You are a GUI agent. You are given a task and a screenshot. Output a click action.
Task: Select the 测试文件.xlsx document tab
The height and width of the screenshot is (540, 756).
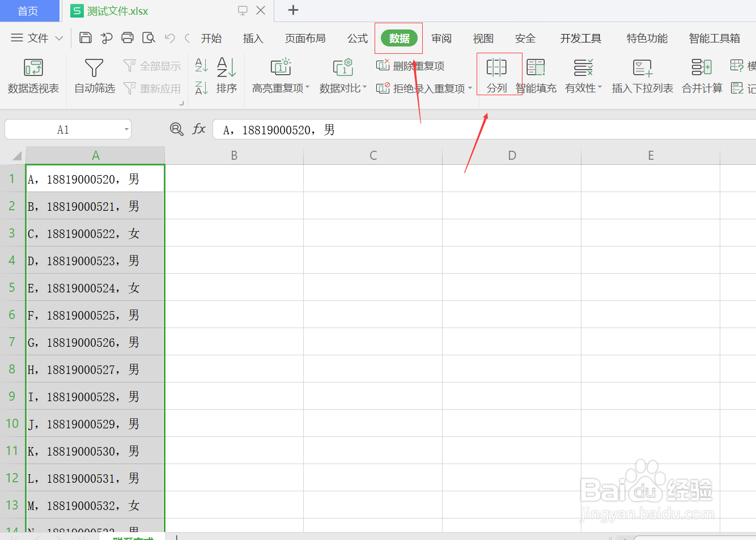(x=118, y=11)
